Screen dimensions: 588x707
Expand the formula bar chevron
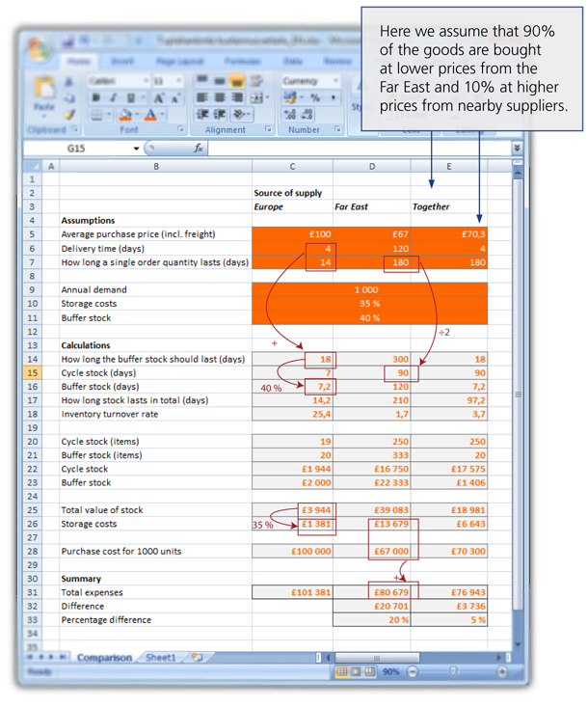[x=517, y=148]
